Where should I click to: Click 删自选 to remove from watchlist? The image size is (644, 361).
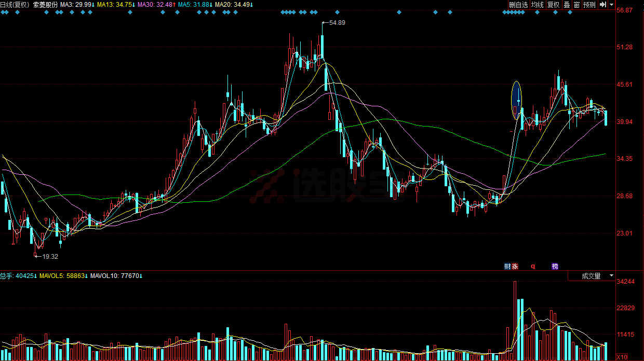click(x=518, y=5)
